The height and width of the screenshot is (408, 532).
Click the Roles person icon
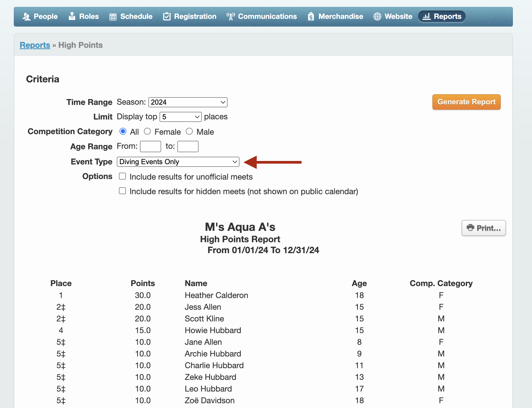point(72,16)
